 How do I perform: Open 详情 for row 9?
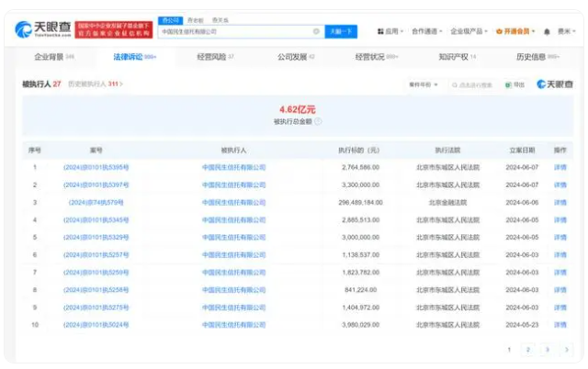[x=560, y=307]
